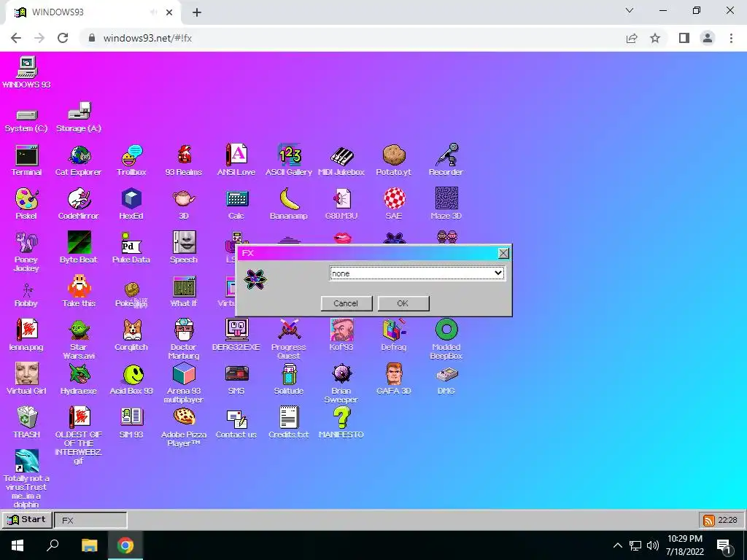
Task: Confirm the FX dialog with OK
Action: [403, 303]
